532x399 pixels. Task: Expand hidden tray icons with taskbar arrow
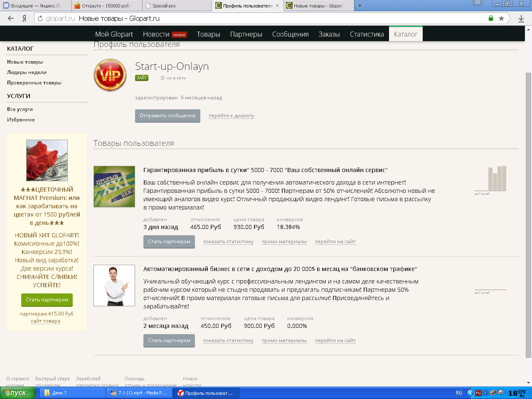[470, 393]
